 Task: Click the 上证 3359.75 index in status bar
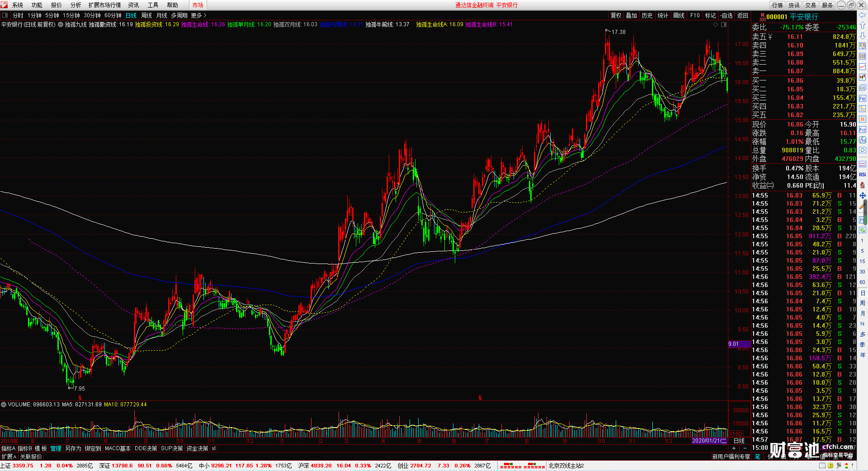pos(17,466)
